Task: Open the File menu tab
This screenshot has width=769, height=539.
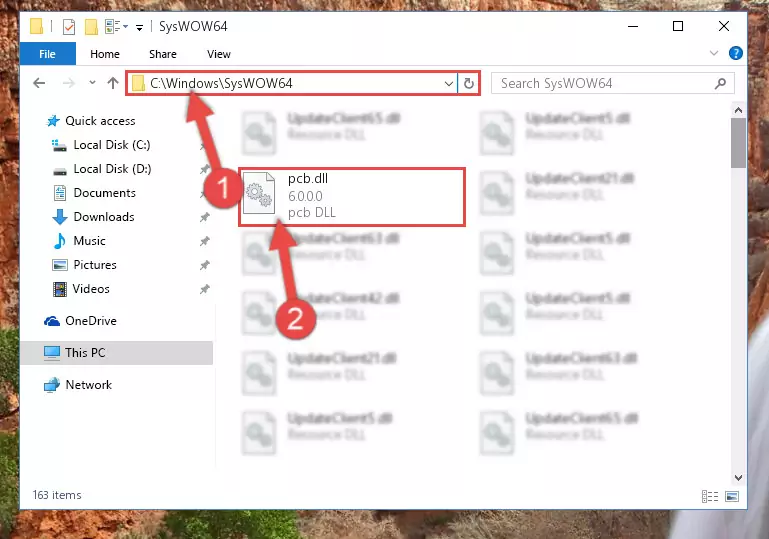Action: (x=48, y=54)
